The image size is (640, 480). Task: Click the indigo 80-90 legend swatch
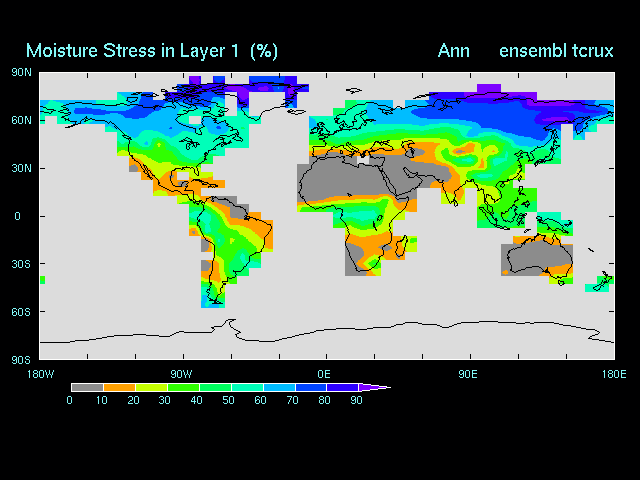pos(343,387)
